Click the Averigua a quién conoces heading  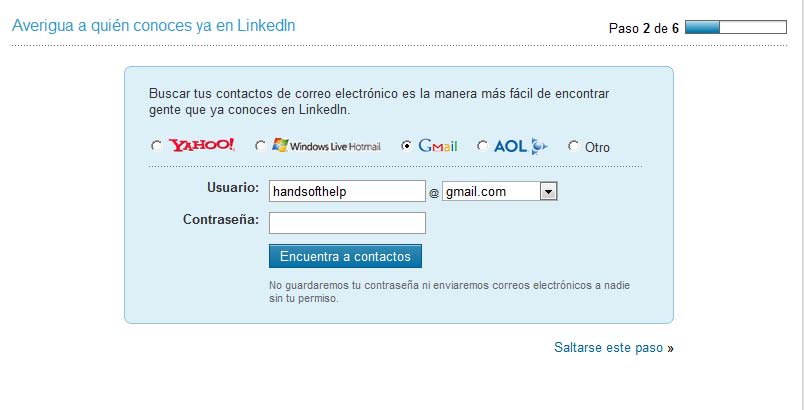pos(153,25)
